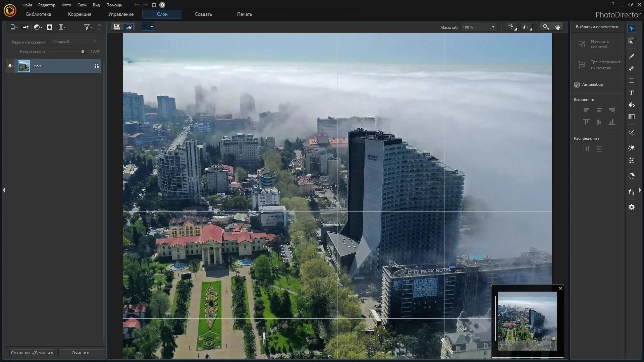The image size is (644, 362).
Task: Click the Очистить button
Action: pos(81,353)
